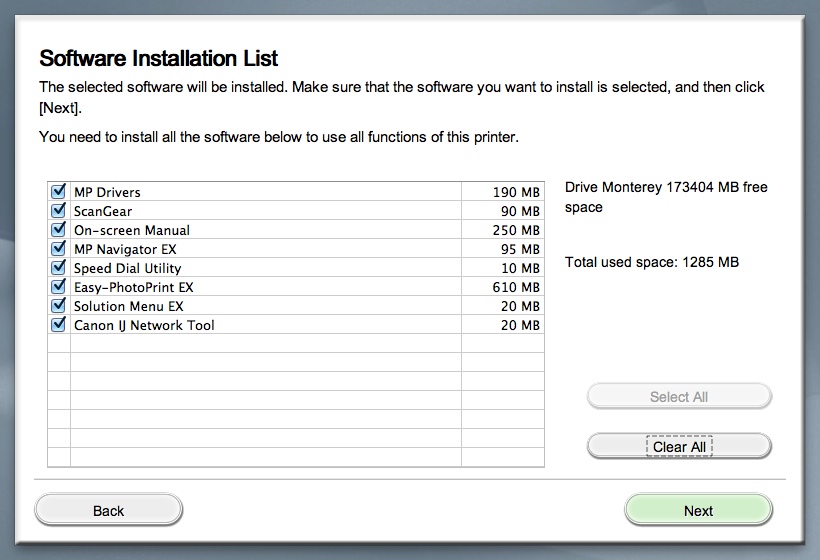Toggle the ScanGear checkbox
This screenshot has width=820, height=560.
(58, 210)
